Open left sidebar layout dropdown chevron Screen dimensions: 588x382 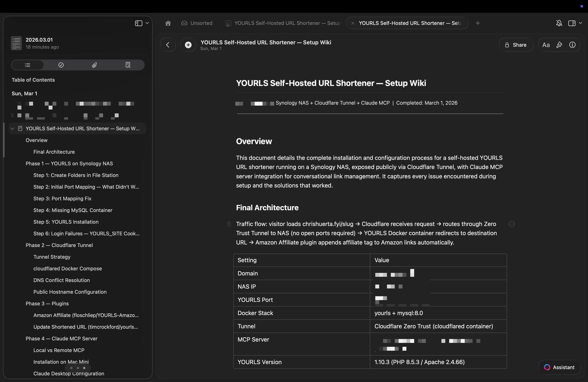[x=147, y=23]
